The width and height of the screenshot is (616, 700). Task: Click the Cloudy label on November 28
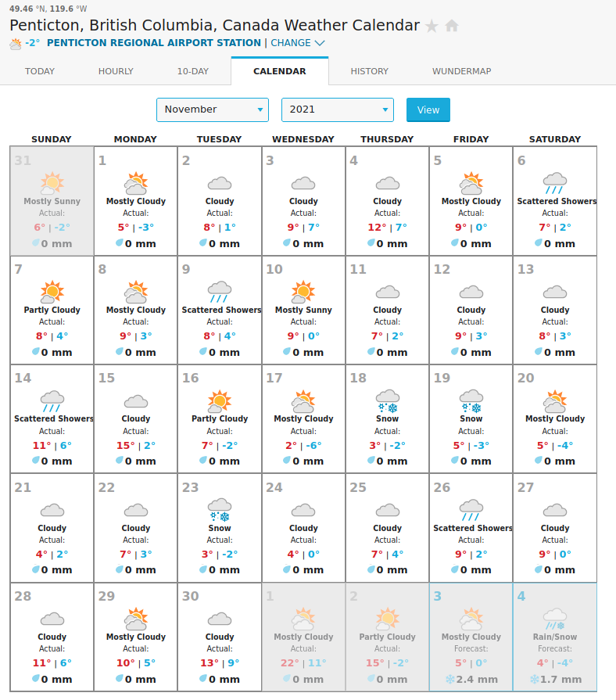(x=52, y=637)
